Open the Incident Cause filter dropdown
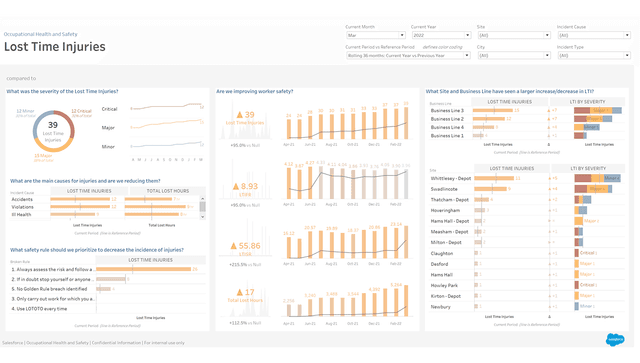 [x=594, y=35]
